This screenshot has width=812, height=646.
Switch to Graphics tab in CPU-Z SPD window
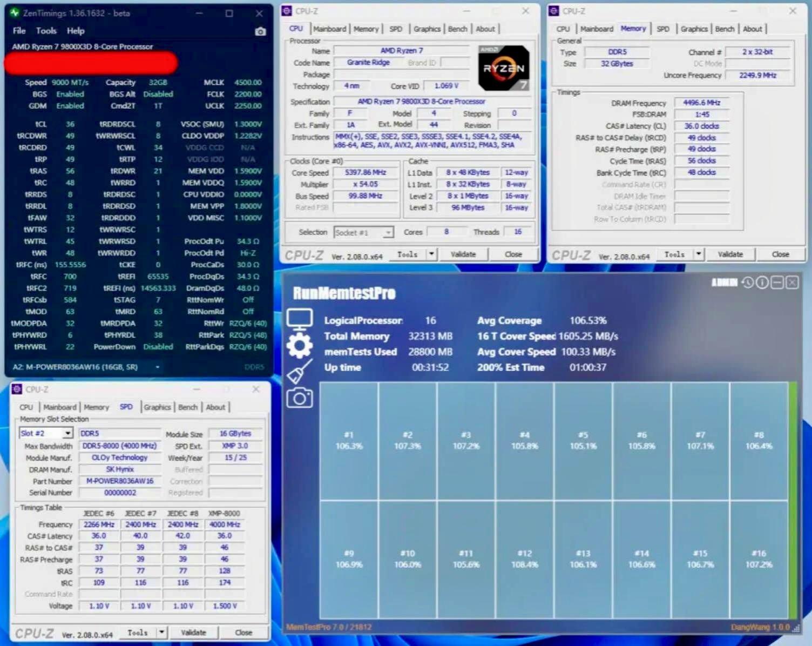tap(157, 407)
